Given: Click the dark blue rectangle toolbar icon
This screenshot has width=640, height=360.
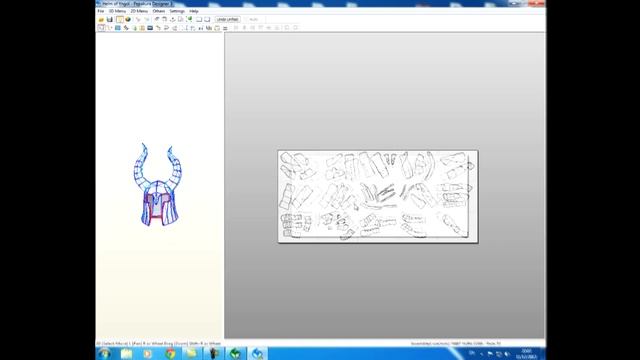Looking at the screenshot, I should pyautogui.click(x=150, y=28).
